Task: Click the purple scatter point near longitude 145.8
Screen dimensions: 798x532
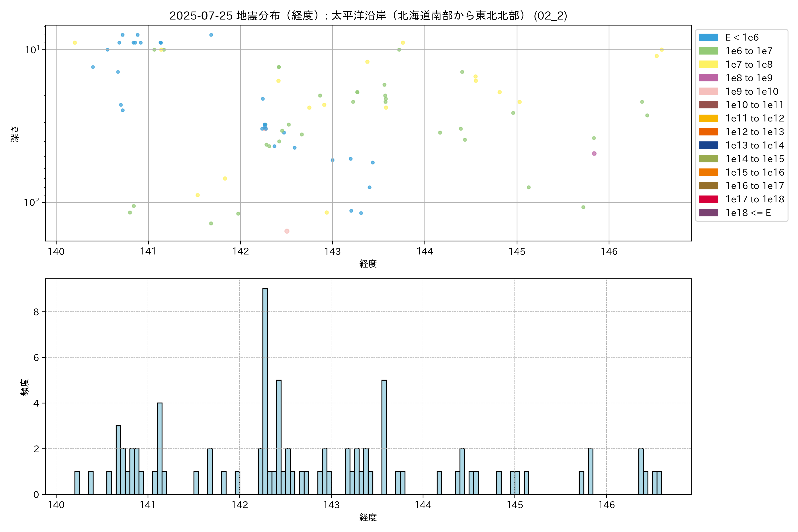Action: (594, 154)
